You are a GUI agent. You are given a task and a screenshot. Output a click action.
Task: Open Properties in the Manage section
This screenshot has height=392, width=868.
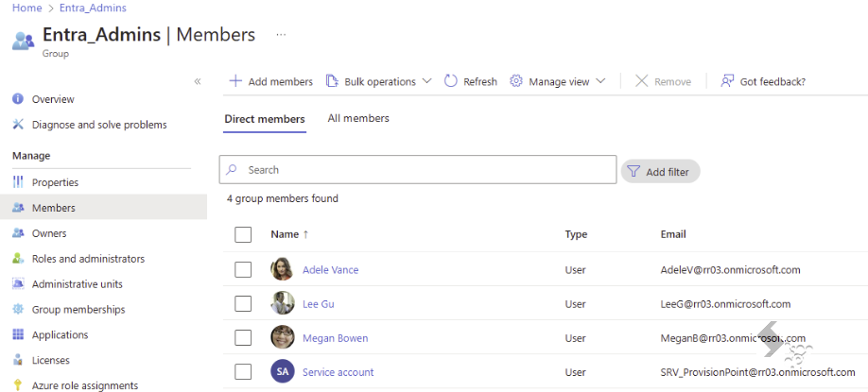56,182
